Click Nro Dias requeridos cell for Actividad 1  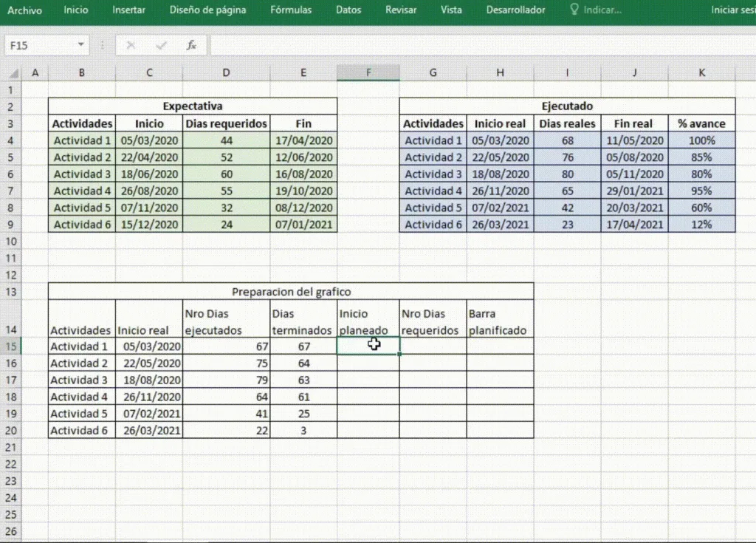point(433,346)
